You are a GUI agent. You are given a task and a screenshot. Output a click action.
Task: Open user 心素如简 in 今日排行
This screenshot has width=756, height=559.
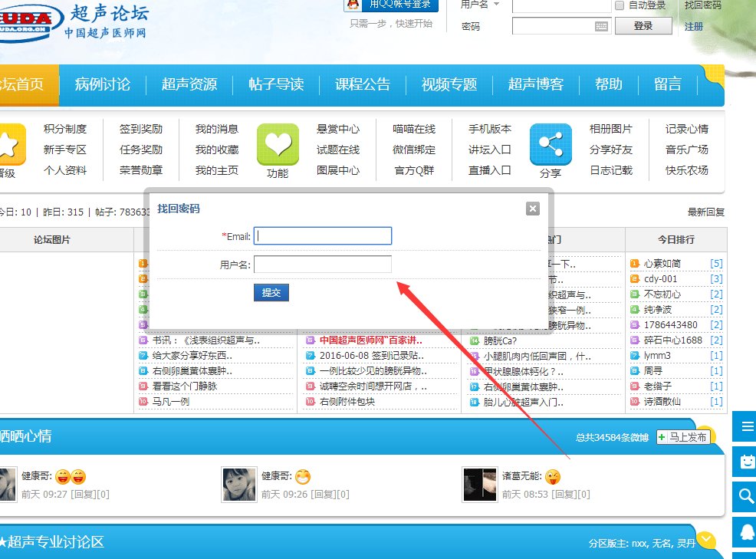pyautogui.click(x=662, y=264)
